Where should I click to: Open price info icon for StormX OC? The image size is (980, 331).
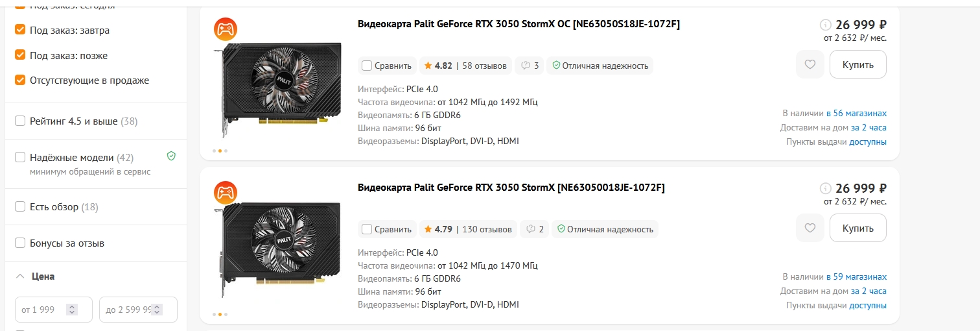coord(825,25)
